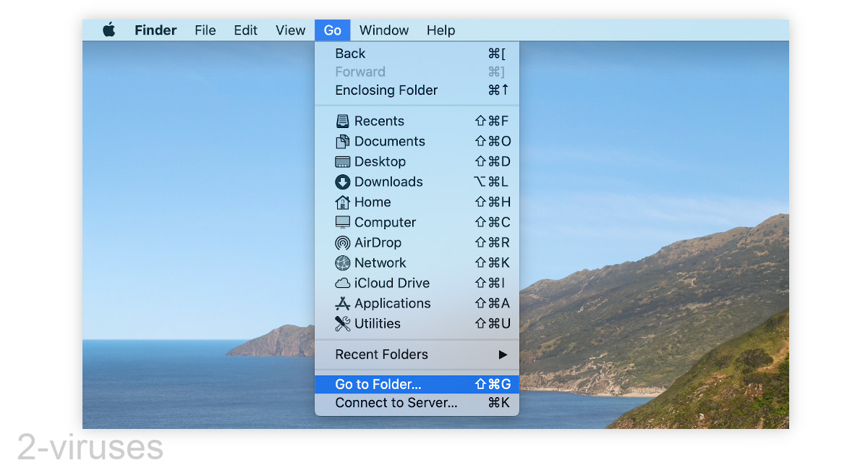Click the Recents icon in Go menu
This screenshot has width=868, height=468.
[342, 122]
